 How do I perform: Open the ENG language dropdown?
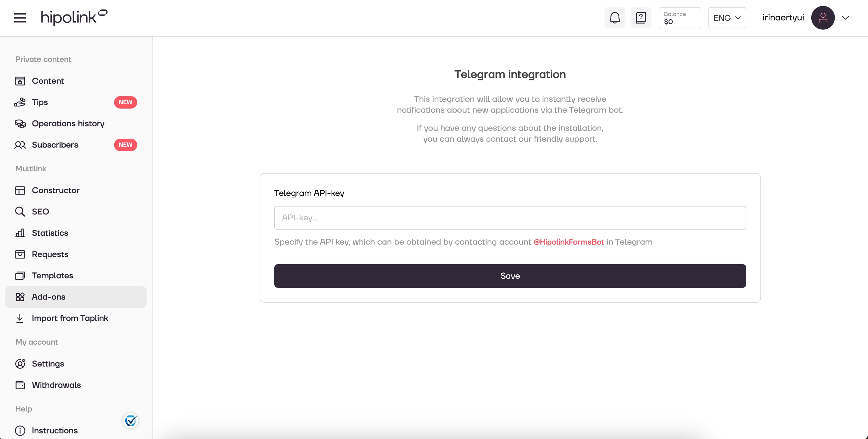(x=727, y=17)
